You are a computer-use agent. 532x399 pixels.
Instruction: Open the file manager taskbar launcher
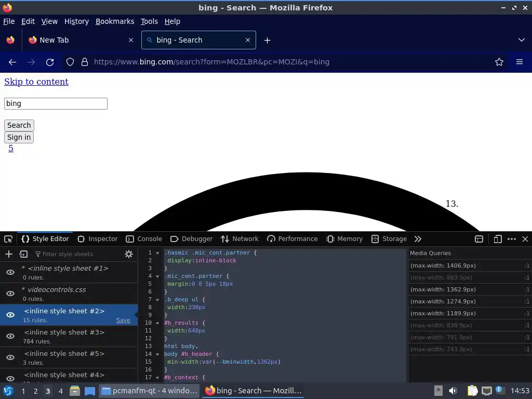75,391
